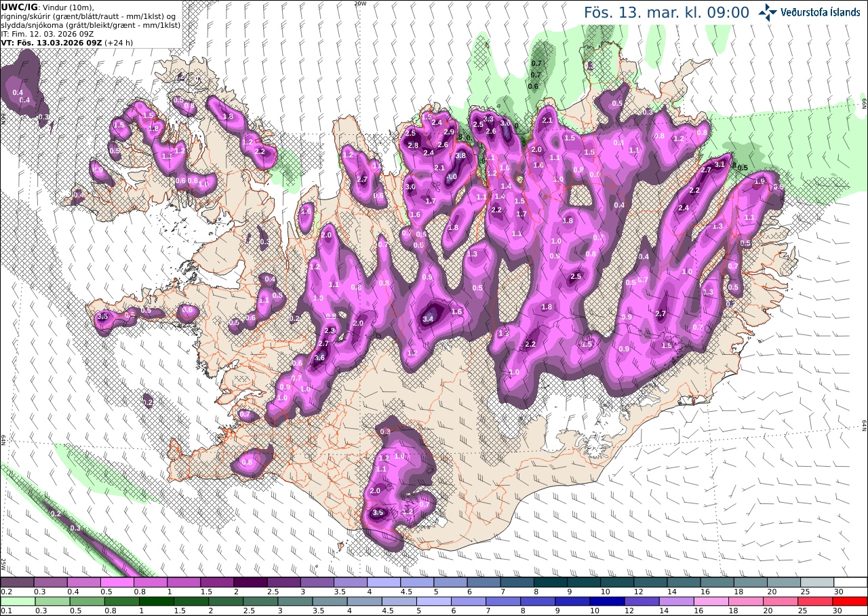The height and width of the screenshot is (616, 868).
Task: Click the 2.3 snowfall value on the map
Action: coord(330,330)
